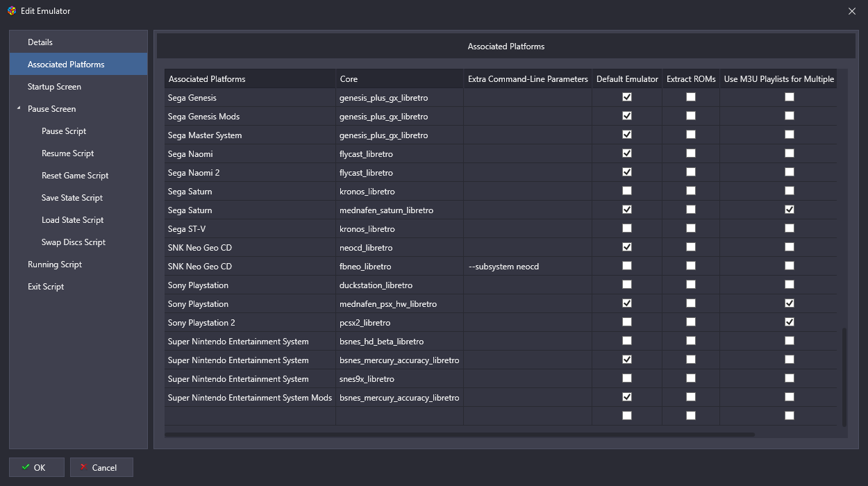
Task: Confirm changes with the OK button
Action: pyautogui.click(x=37, y=467)
